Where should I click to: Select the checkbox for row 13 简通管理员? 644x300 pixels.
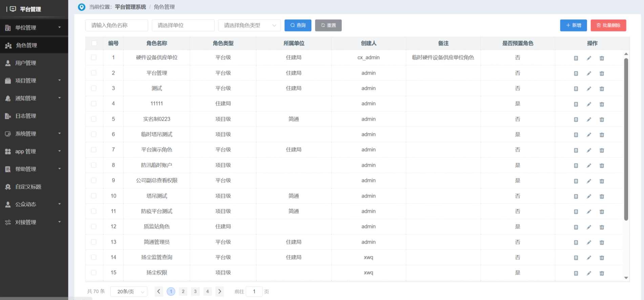click(94, 242)
